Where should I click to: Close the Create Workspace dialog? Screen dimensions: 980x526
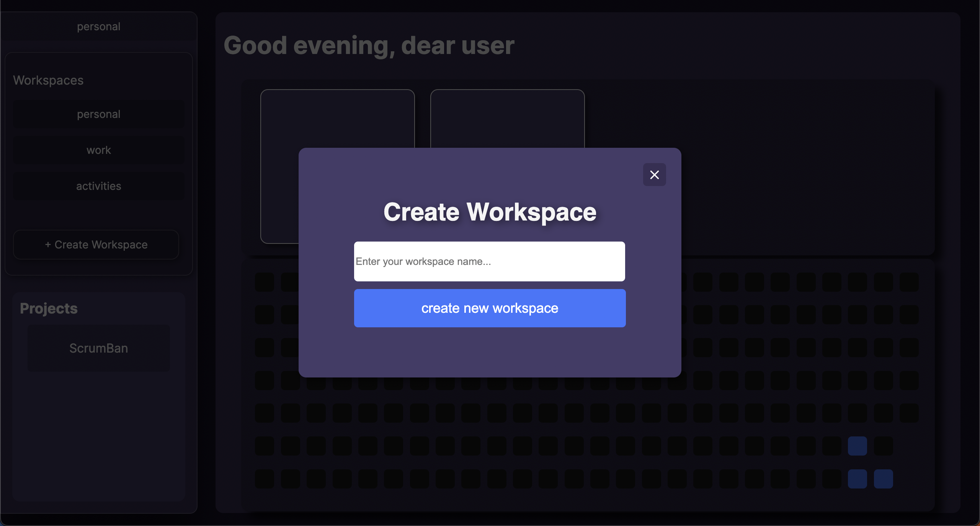654,175
